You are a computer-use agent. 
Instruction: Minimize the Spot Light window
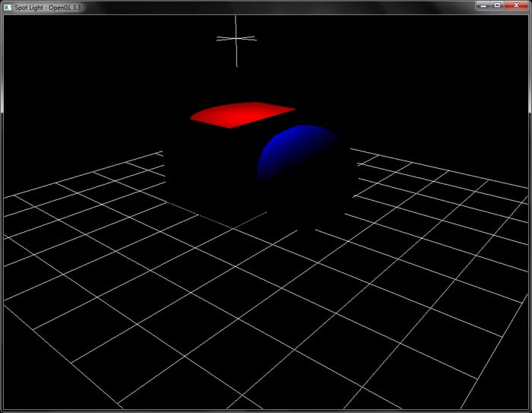coord(484,5)
